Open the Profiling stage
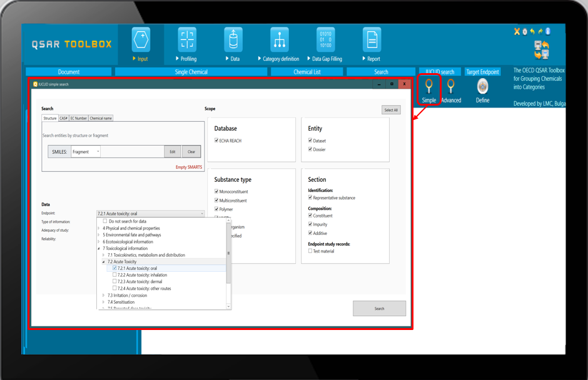The height and width of the screenshot is (380, 588). [187, 44]
